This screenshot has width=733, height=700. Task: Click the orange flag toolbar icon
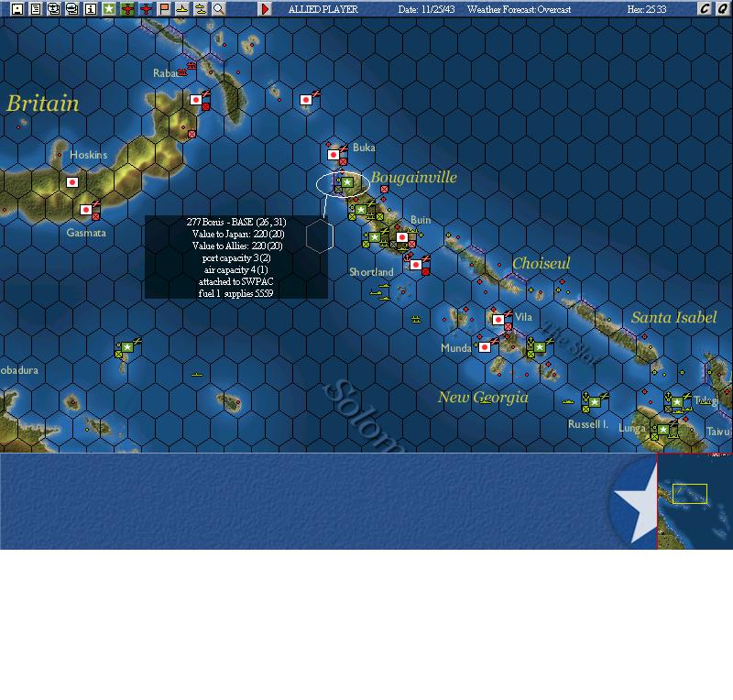(x=164, y=8)
